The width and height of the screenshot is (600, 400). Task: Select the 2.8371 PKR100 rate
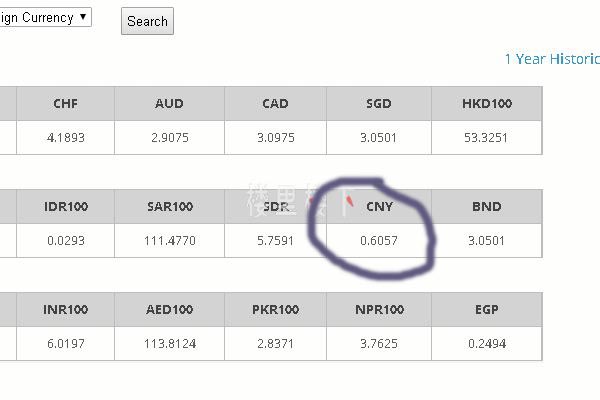(275, 343)
